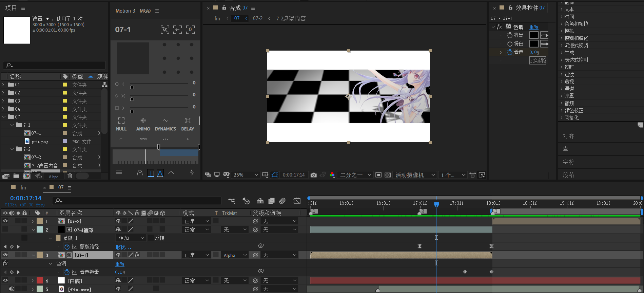Open the 25% magnification dropdown
The height and width of the screenshot is (293, 644).
pyautogui.click(x=246, y=175)
